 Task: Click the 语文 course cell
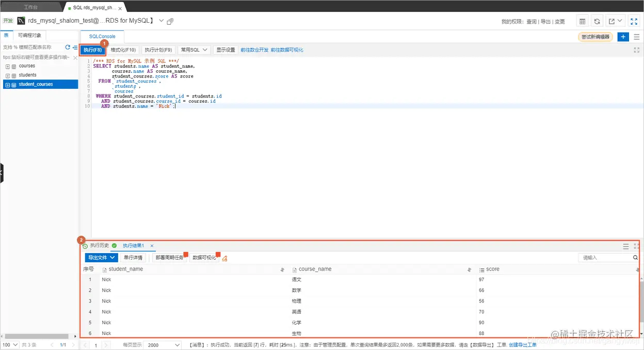[x=296, y=280]
